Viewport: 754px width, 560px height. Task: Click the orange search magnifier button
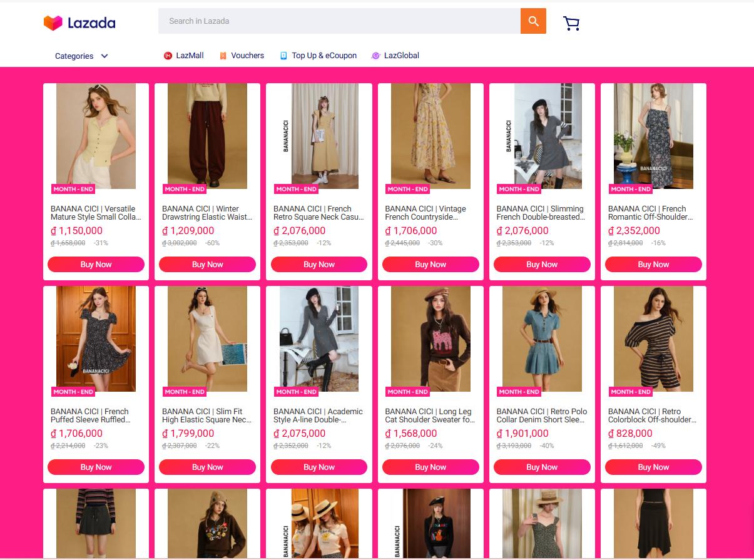point(533,21)
